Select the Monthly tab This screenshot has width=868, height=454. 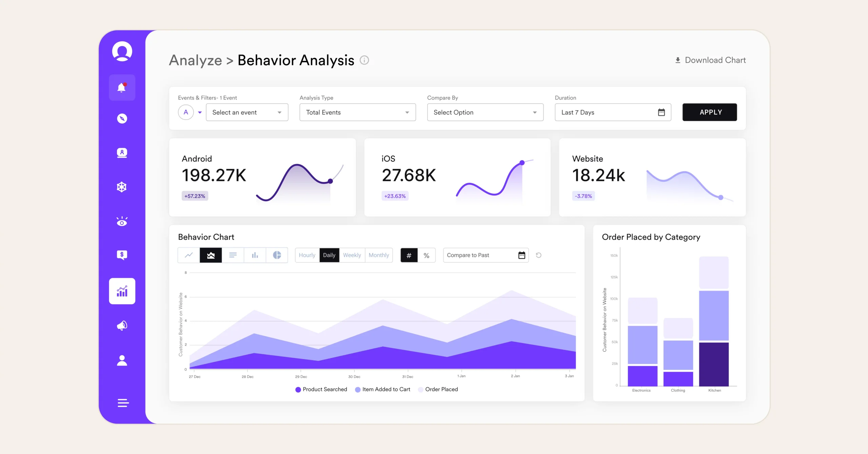click(379, 255)
